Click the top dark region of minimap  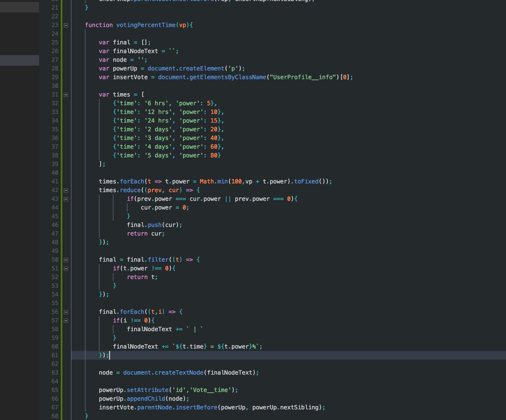19,7
